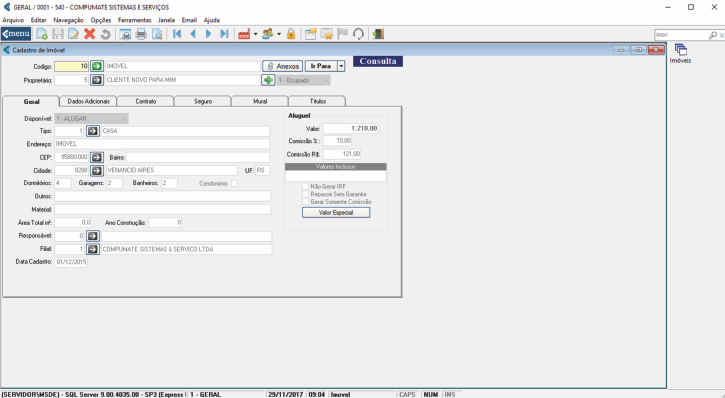Click lookup arrow beside Cidade
Screen dimensions: 725x398
(96, 171)
